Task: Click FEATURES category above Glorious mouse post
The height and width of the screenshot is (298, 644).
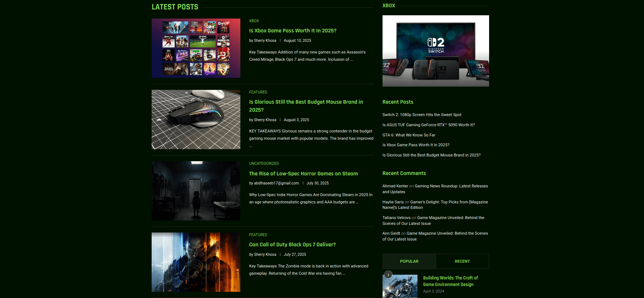Action: pos(258,92)
